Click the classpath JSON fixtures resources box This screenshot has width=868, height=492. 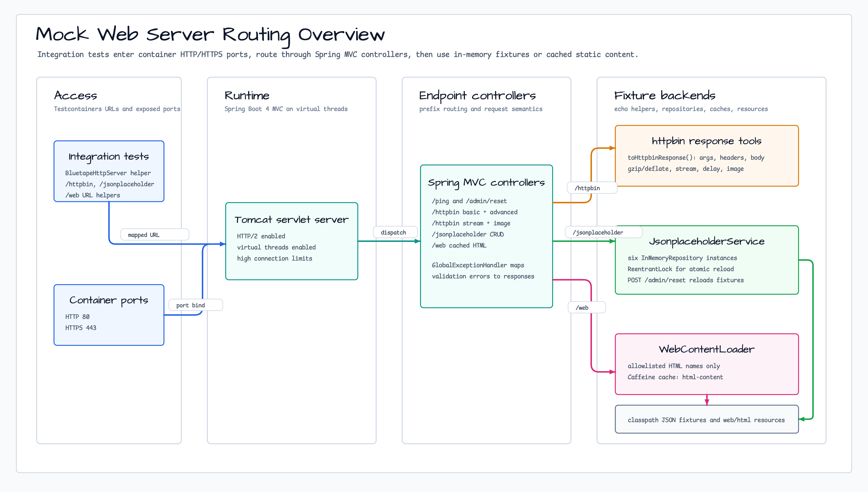pyautogui.click(x=706, y=419)
